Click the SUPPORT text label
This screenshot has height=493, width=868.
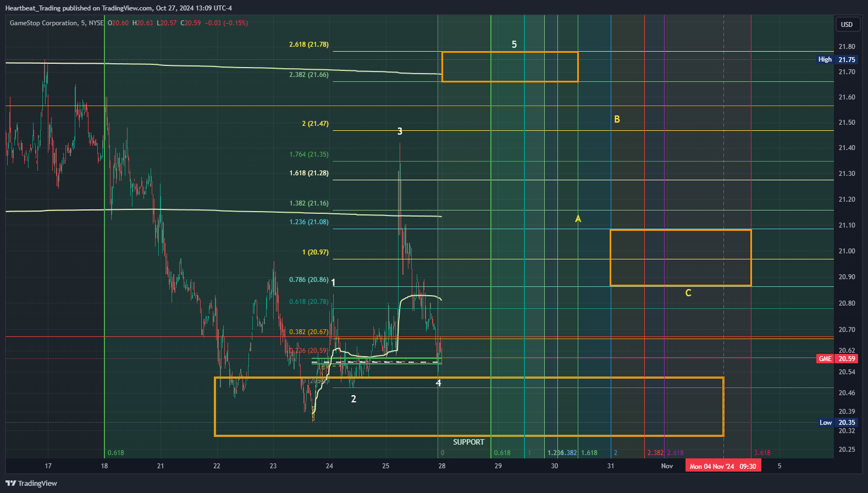pos(469,442)
